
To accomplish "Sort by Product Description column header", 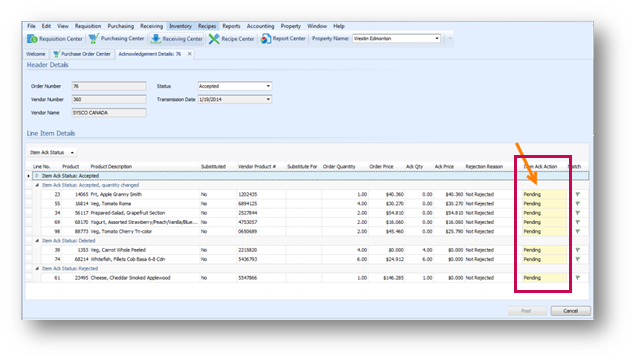I will click(x=111, y=167).
